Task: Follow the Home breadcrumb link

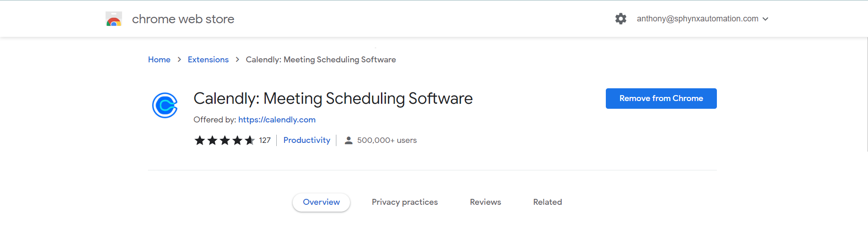Action: point(159,60)
